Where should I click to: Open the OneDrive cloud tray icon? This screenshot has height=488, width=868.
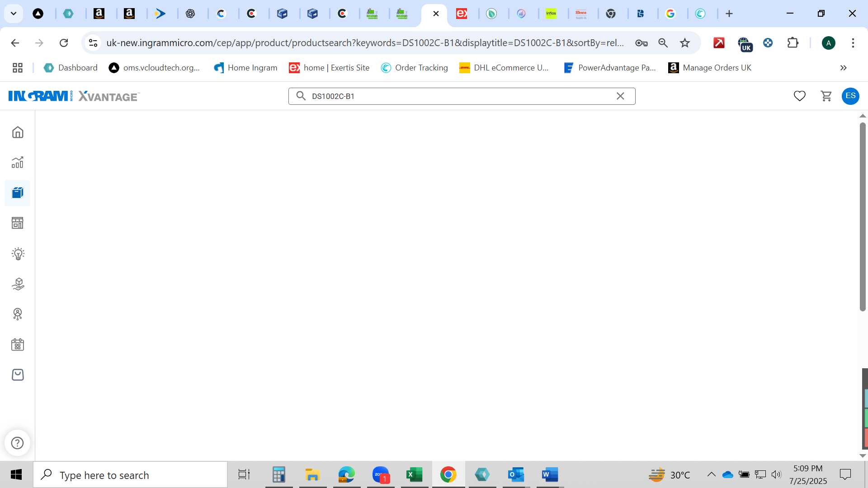pos(727,474)
